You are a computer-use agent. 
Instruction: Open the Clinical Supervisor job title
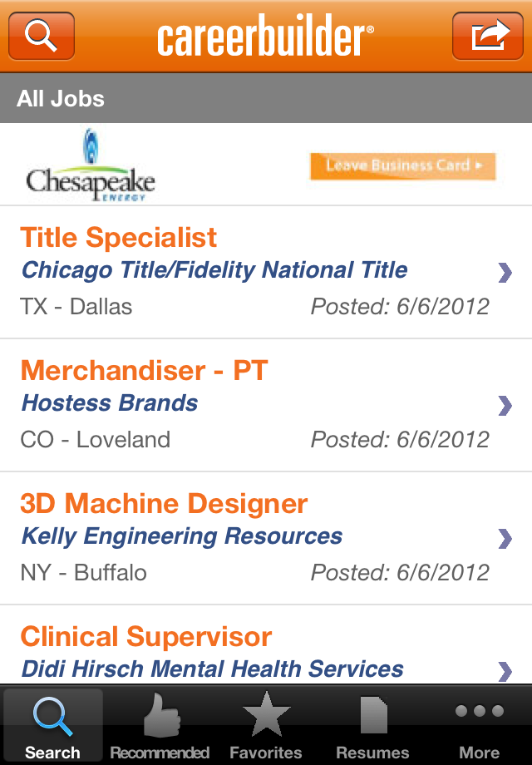point(145,637)
